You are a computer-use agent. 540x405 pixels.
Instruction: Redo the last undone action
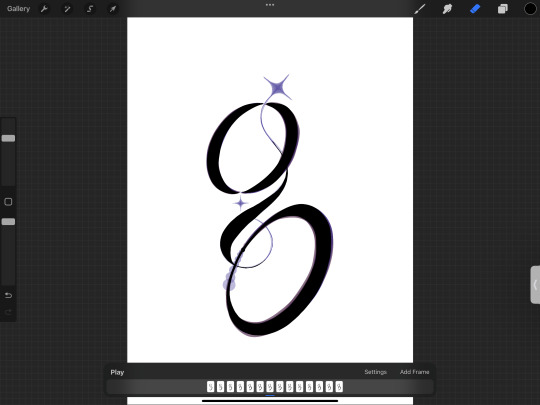8,312
